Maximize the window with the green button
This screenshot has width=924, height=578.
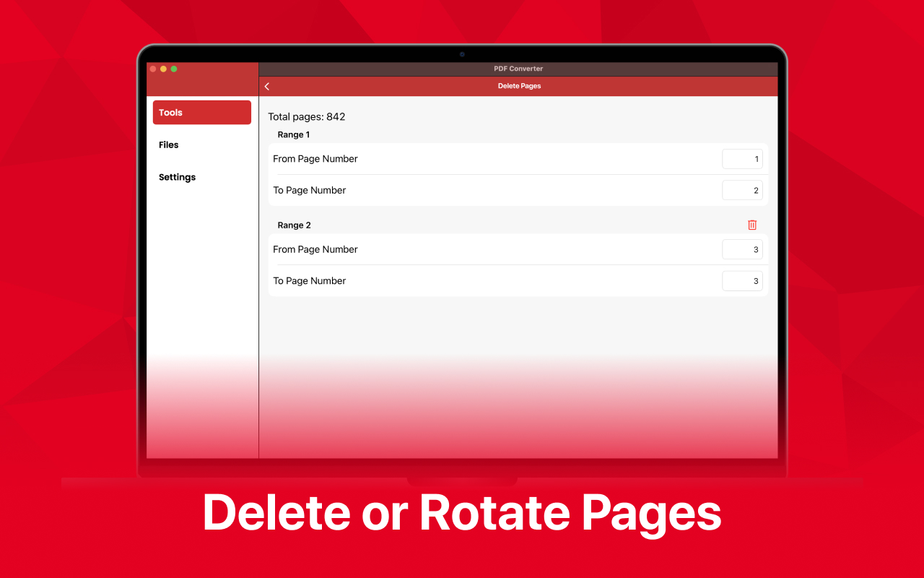174,69
